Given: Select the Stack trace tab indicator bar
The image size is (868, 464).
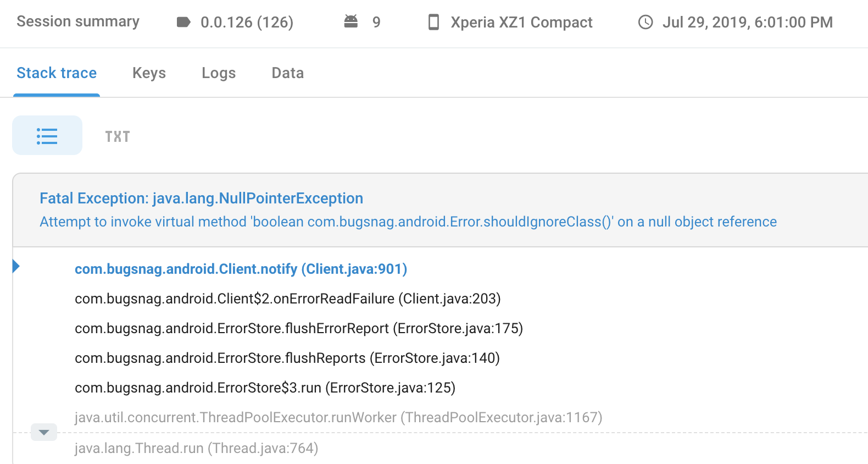Looking at the screenshot, I should tap(57, 94).
